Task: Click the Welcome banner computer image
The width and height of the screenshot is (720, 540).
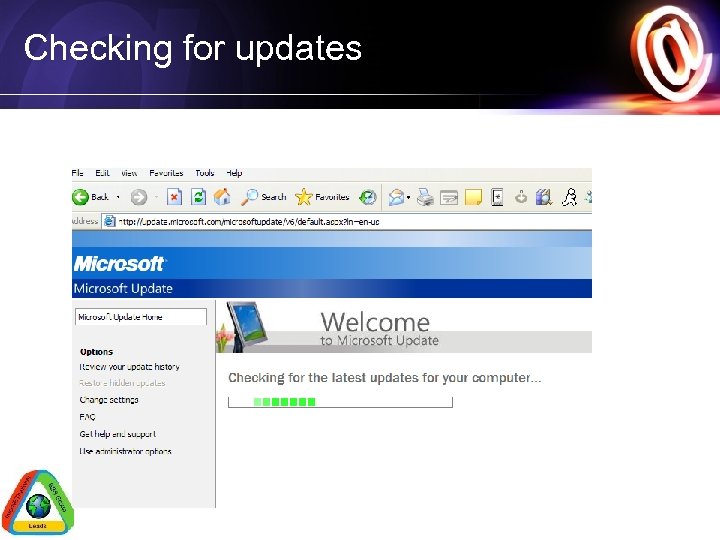Action: coord(243,326)
